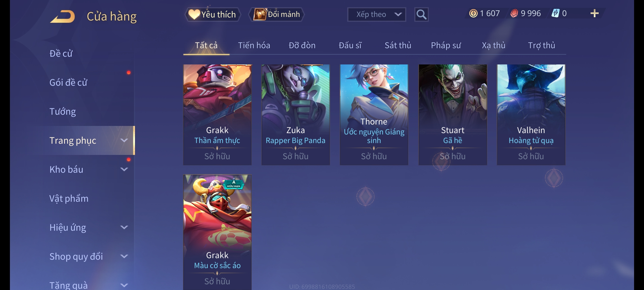Open Gói đề cử in sidebar

(x=68, y=82)
